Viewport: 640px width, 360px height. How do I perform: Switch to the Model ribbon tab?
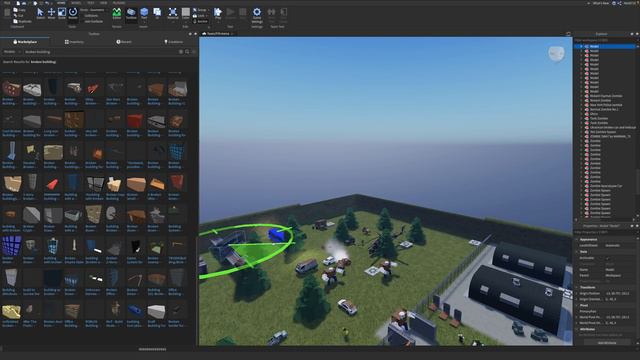click(76, 3)
